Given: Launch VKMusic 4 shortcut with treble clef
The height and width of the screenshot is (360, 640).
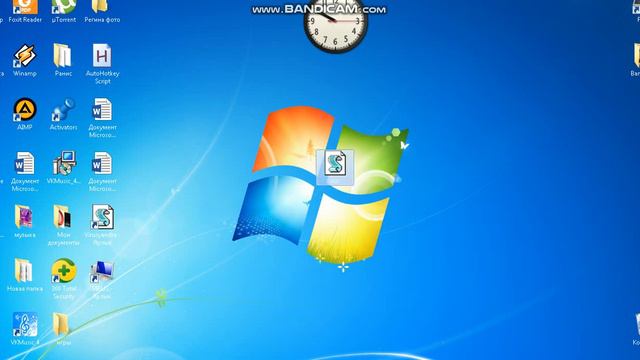Looking at the screenshot, I should [25, 329].
